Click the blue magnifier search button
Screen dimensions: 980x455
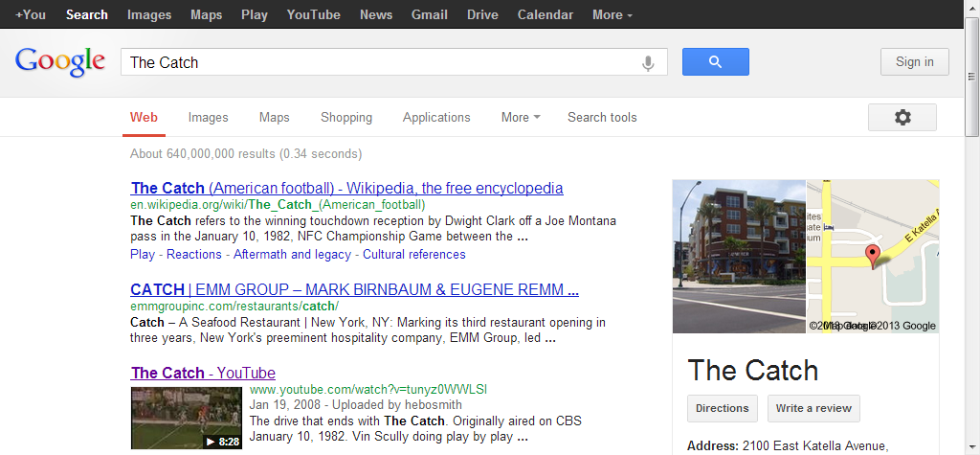point(716,62)
